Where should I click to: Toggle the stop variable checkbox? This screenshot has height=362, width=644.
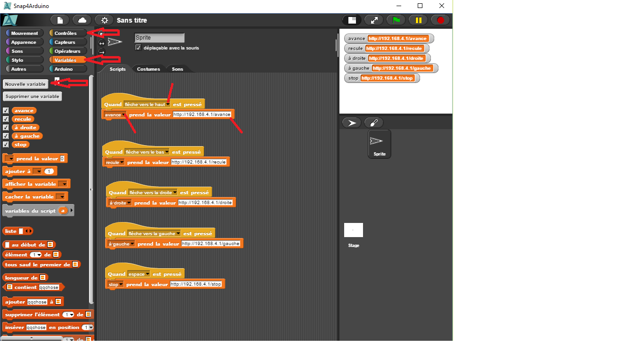point(6,144)
